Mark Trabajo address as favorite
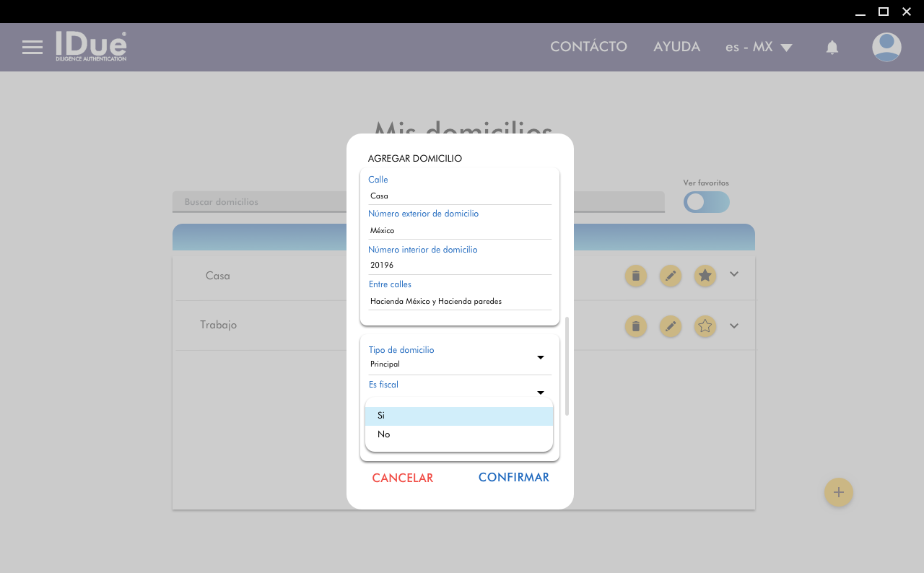 [x=705, y=326]
